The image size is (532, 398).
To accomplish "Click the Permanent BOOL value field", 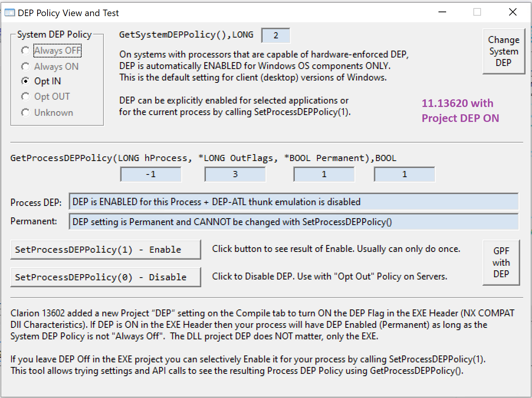I will pos(324,174).
